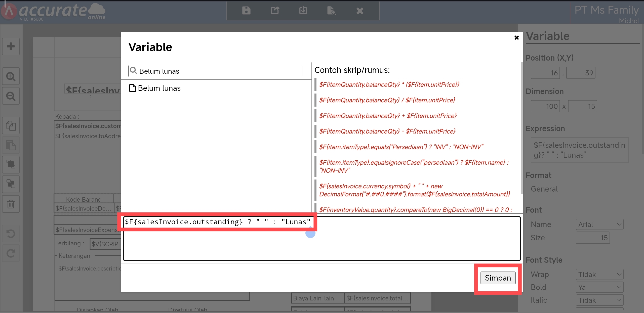Viewport: 644px width, 313px height.
Task: Click the download import icon in top toolbar
Action: pyautogui.click(x=303, y=11)
